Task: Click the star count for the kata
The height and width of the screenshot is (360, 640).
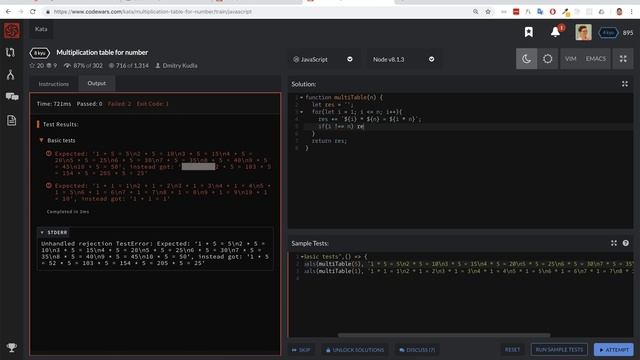Action: click(37, 65)
